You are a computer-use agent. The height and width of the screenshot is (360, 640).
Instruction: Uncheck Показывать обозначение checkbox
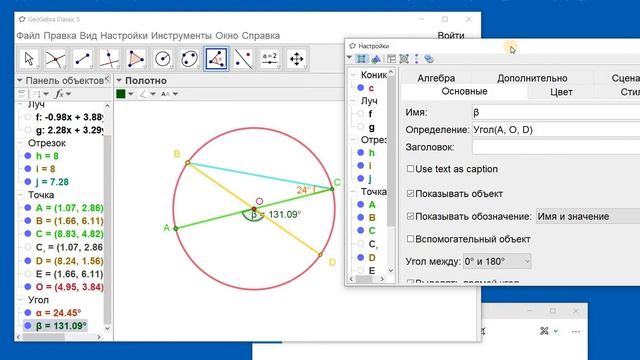point(410,216)
